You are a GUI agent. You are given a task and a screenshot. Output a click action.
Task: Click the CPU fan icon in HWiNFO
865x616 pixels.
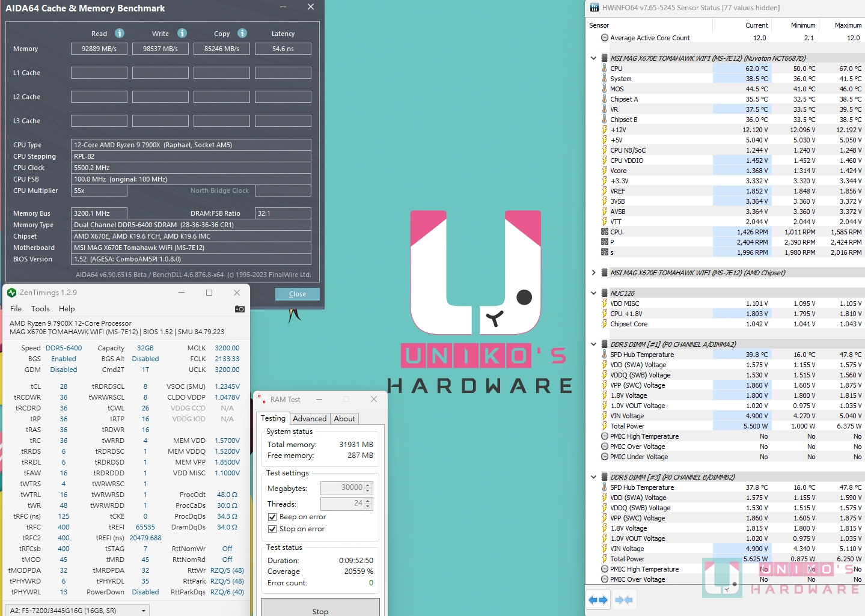click(605, 232)
